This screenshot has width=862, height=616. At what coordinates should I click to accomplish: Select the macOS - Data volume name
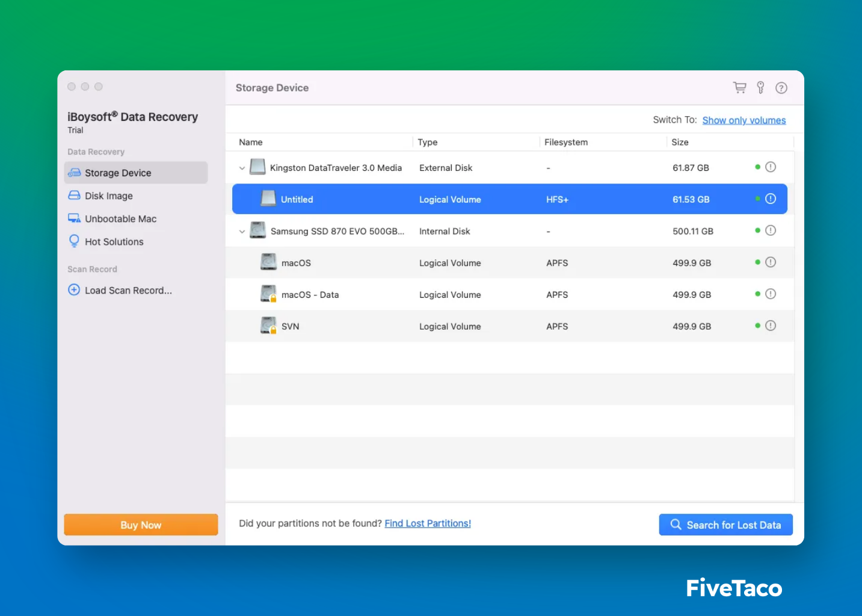tap(310, 295)
